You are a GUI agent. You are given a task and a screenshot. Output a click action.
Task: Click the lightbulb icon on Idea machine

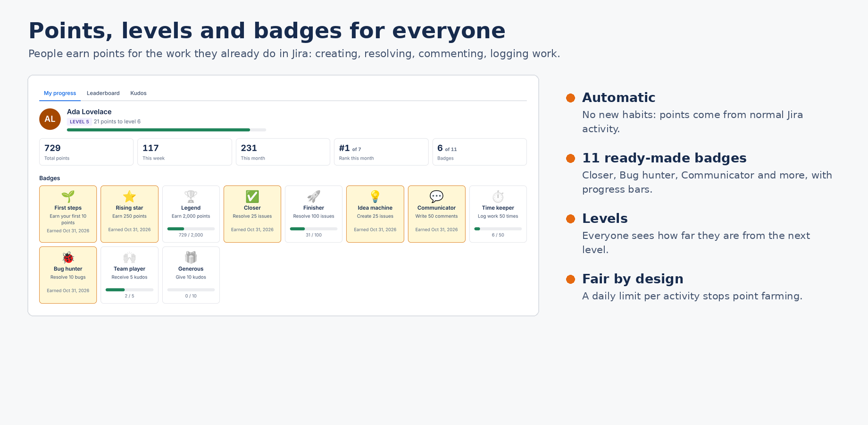[375, 196]
